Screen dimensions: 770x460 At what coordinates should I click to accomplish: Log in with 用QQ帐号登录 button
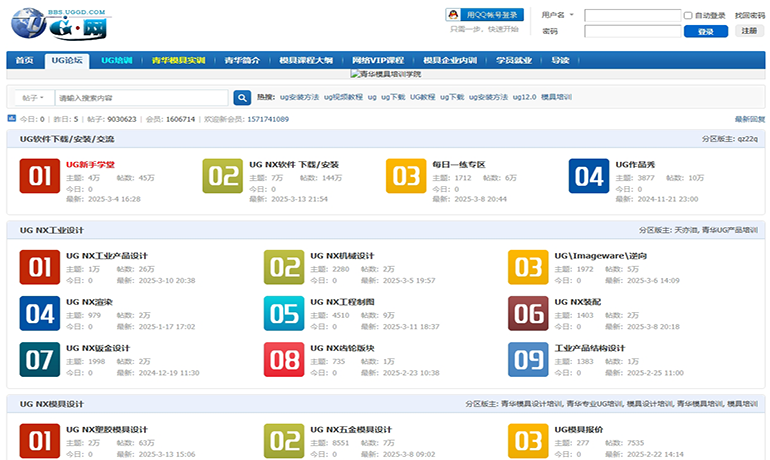coord(485,15)
